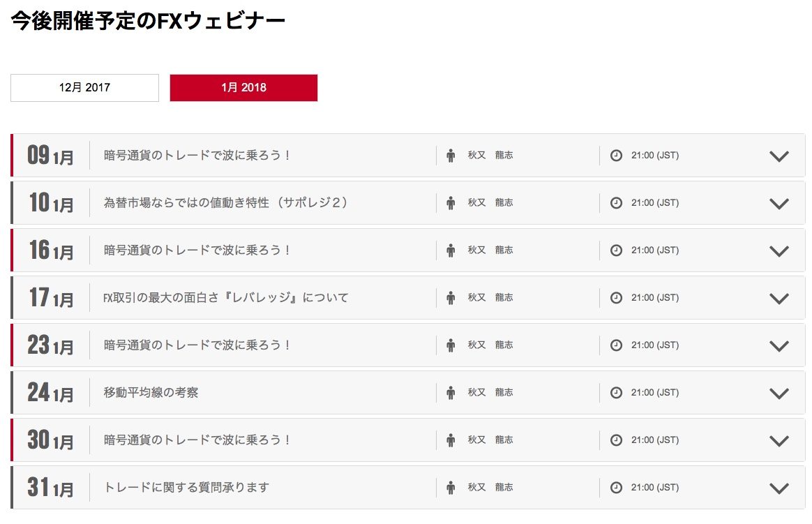Open the 為替市場ならではの値動き特性 webinar title
The width and height of the screenshot is (812, 524).
(225, 203)
